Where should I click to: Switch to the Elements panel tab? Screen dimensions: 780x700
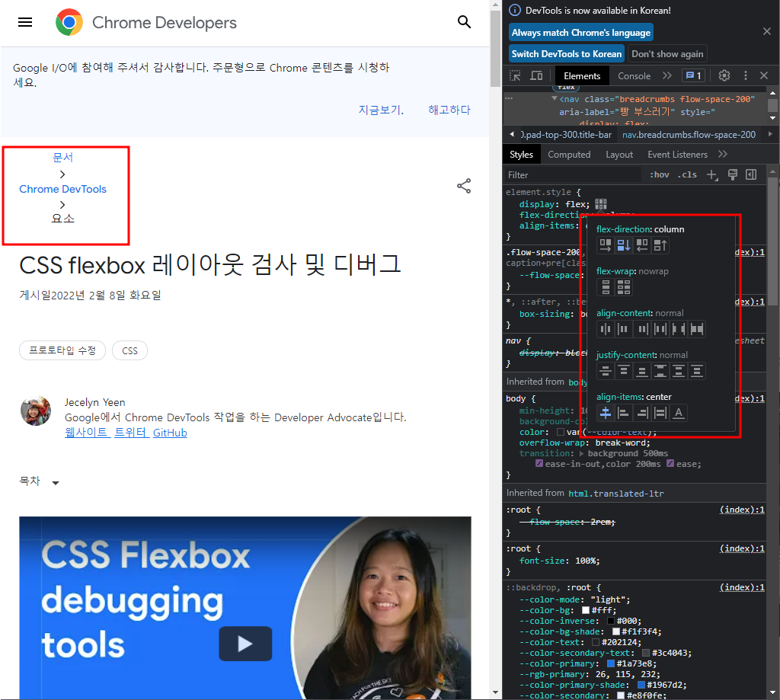(581, 75)
